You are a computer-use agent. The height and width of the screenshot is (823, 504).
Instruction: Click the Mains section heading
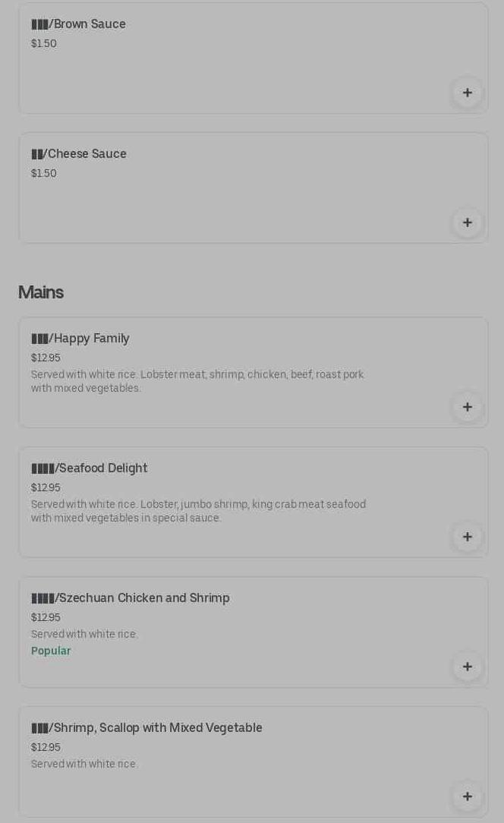(x=41, y=292)
